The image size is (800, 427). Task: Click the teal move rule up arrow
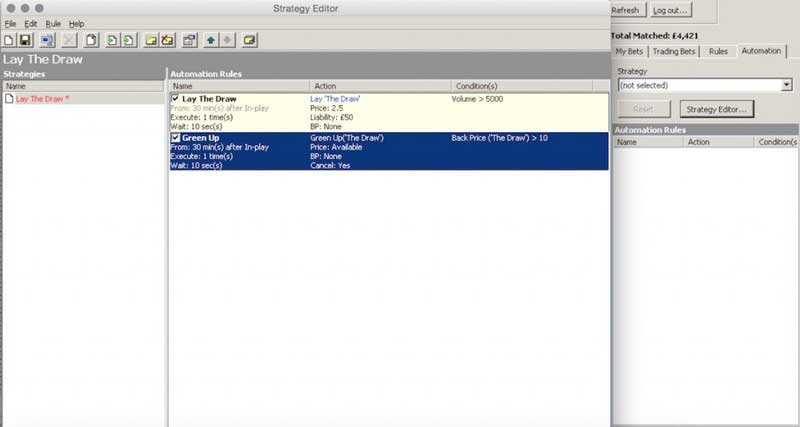(x=211, y=40)
